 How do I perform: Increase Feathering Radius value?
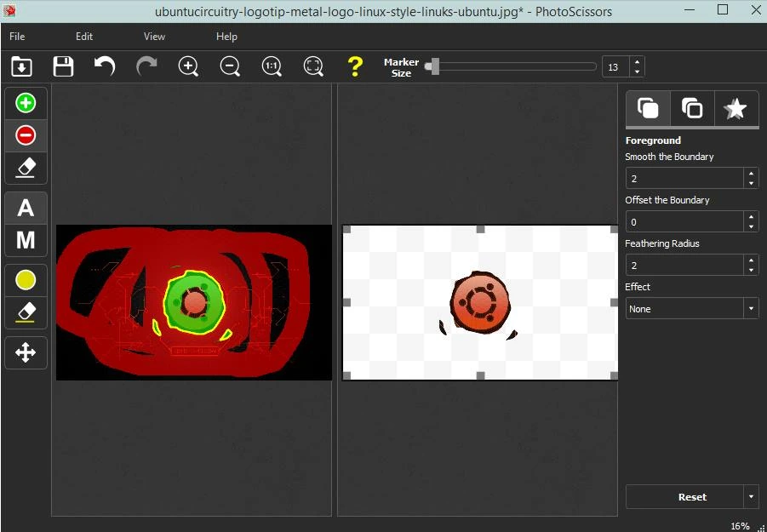coord(752,260)
